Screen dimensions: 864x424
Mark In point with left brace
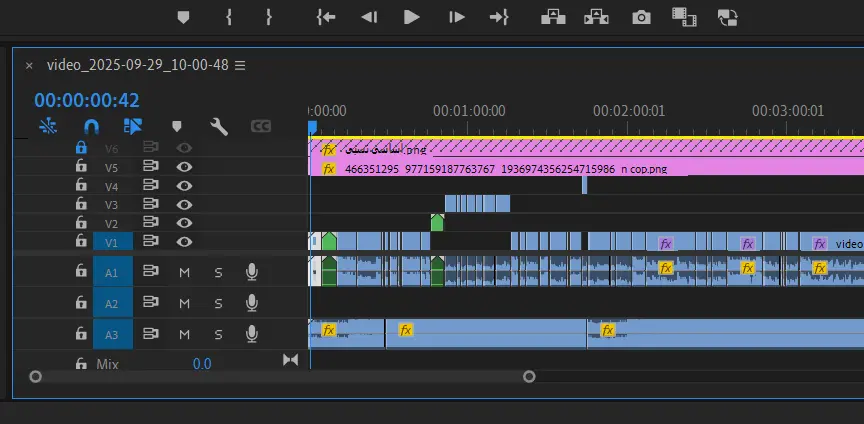[229, 18]
